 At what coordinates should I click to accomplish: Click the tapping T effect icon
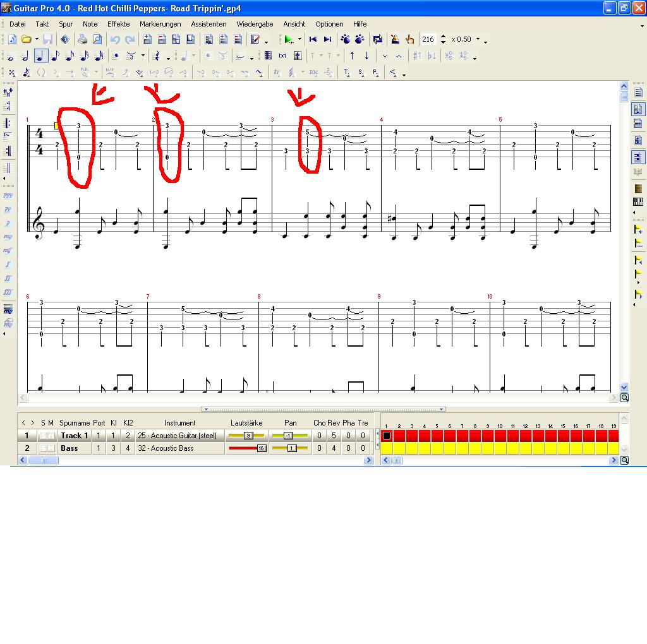[x=346, y=73]
